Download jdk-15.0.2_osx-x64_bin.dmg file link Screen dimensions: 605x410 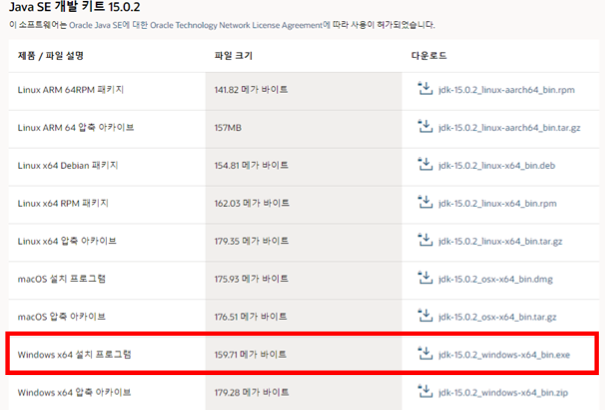coord(496,279)
